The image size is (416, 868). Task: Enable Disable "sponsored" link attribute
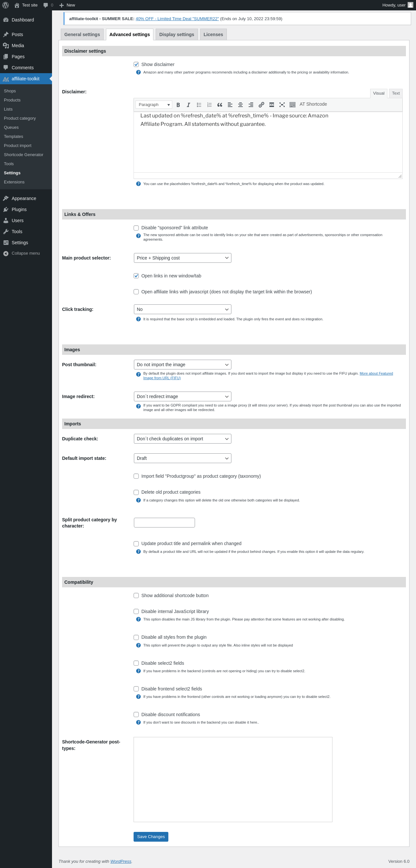136,228
